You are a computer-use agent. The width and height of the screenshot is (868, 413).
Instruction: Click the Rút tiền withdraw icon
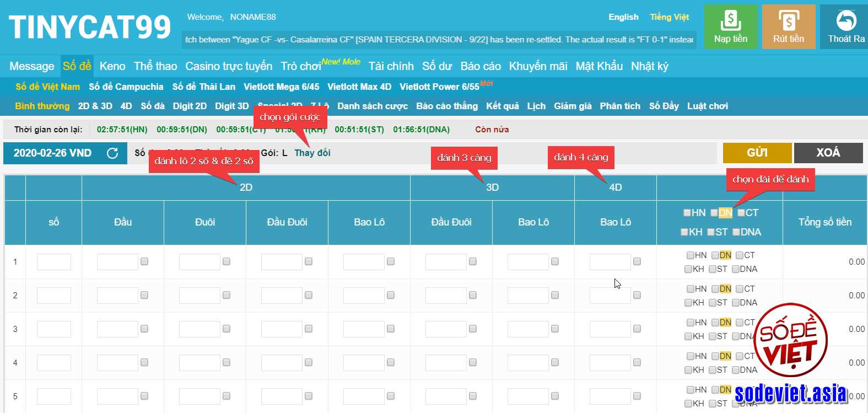coord(789,26)
